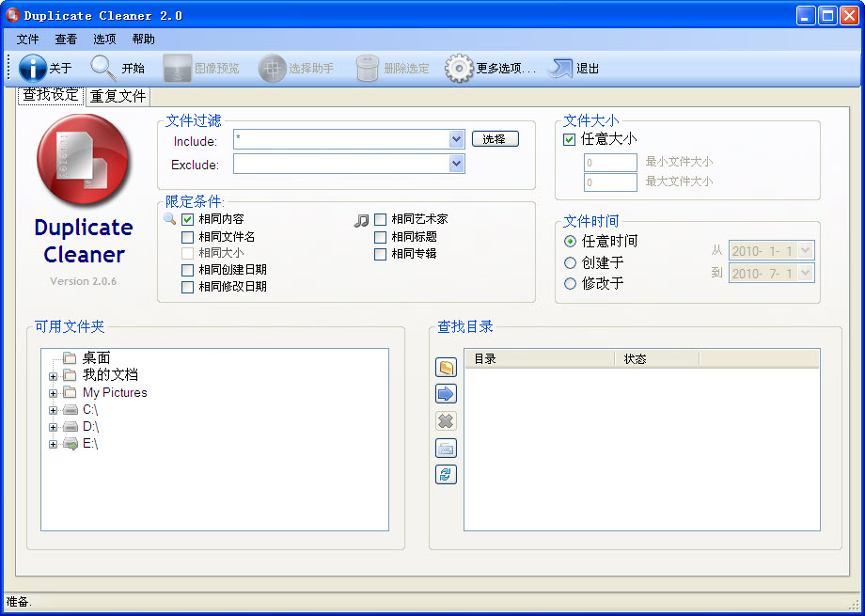Open the Include filter dropdown arrow
Image resolution: width=865 pixels, height=616 pixels.
456,139
